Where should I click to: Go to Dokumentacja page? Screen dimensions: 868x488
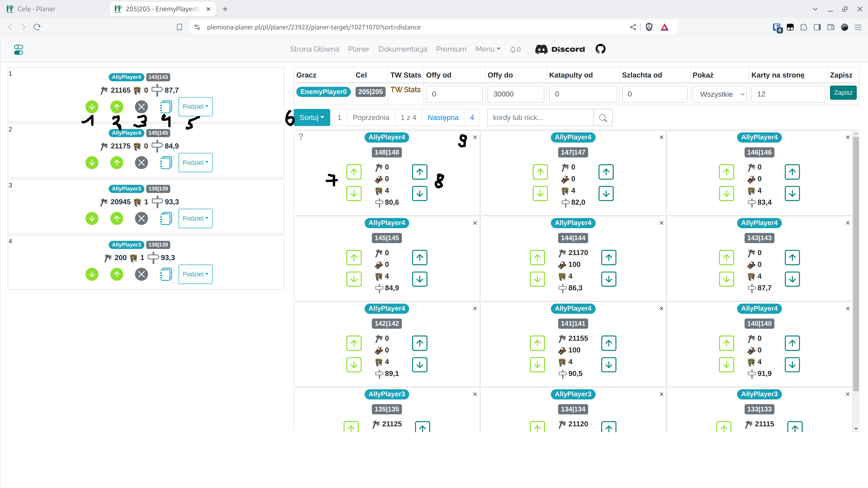[x=403, y=49]
